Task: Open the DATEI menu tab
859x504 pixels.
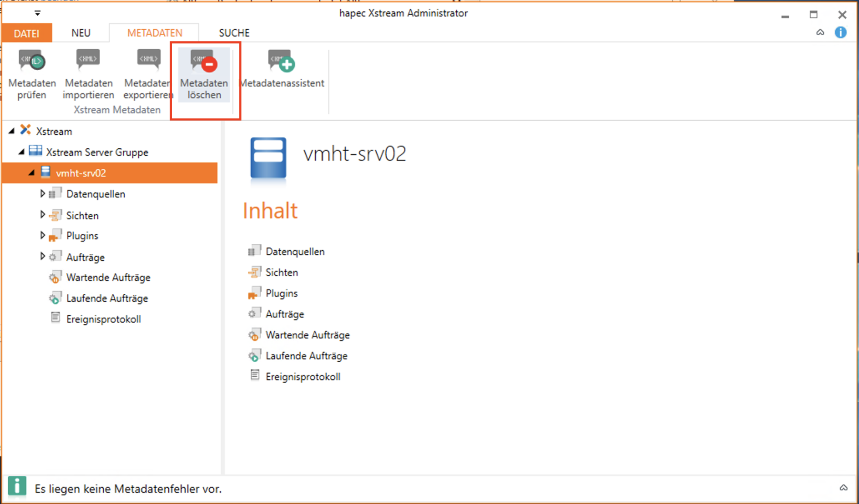Action: [x=27, y=33]
